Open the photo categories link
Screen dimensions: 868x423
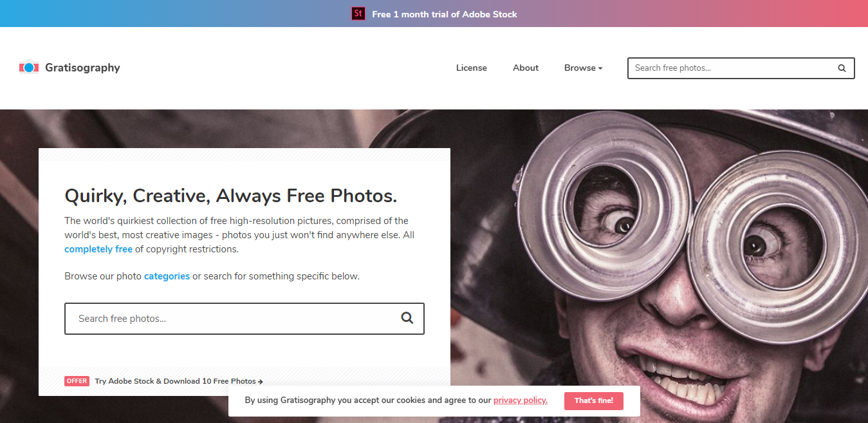pyautogui.click(x=167, y=276)
